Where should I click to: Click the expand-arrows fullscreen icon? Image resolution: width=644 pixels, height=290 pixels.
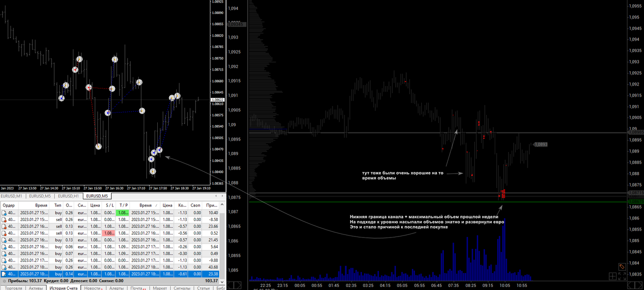pos(622,275)
